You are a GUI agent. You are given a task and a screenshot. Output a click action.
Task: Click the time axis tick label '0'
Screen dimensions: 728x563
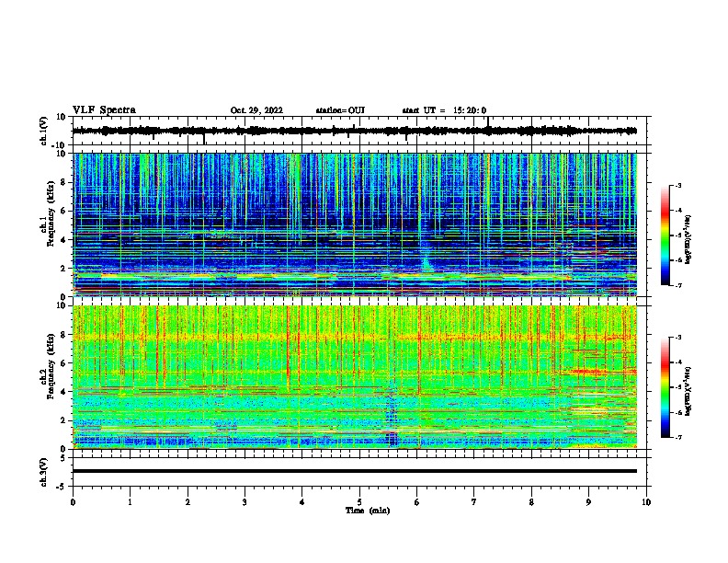73,502
